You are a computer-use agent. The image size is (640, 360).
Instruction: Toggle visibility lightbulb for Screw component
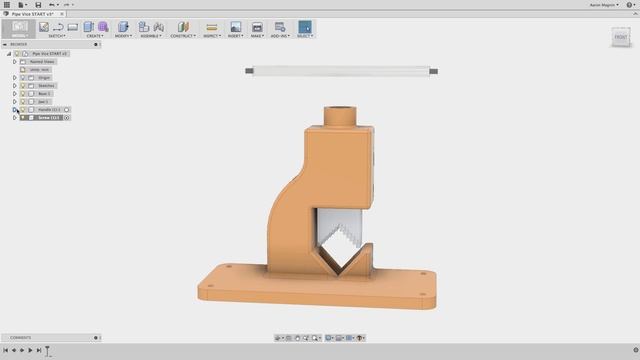(x=23, y=118)
